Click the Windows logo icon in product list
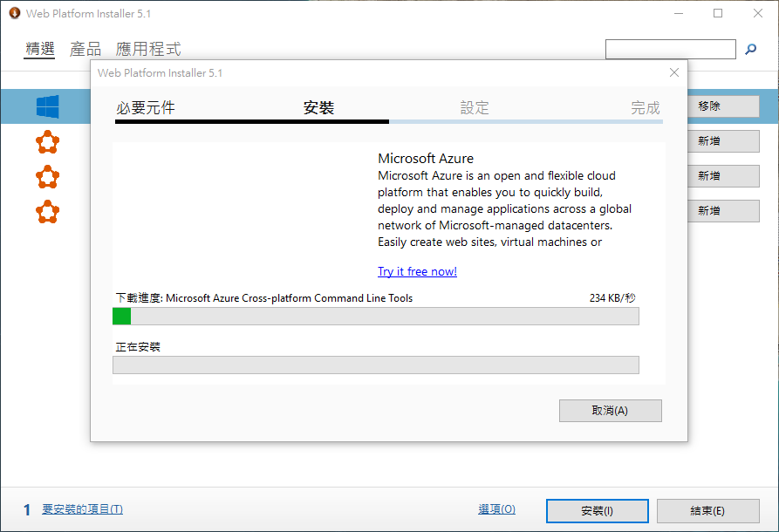The height and width of the screenshot is (532, 779). 48,106
